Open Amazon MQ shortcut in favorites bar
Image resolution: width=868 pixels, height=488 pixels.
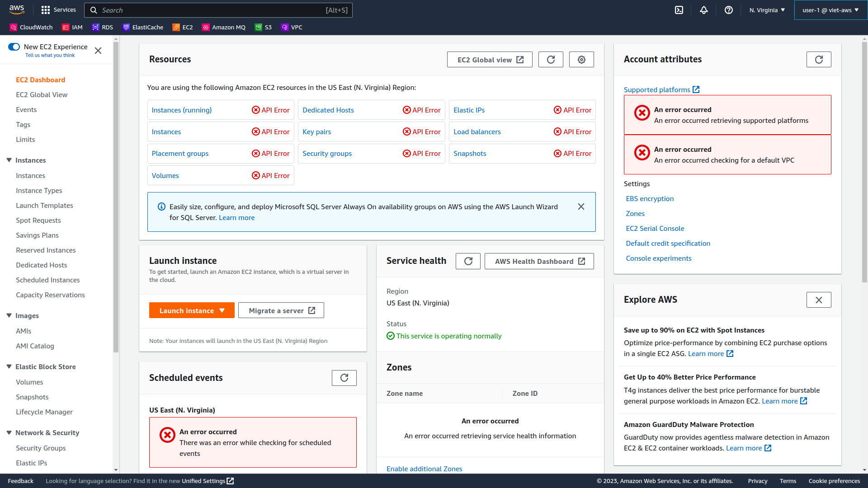point(224,27)
